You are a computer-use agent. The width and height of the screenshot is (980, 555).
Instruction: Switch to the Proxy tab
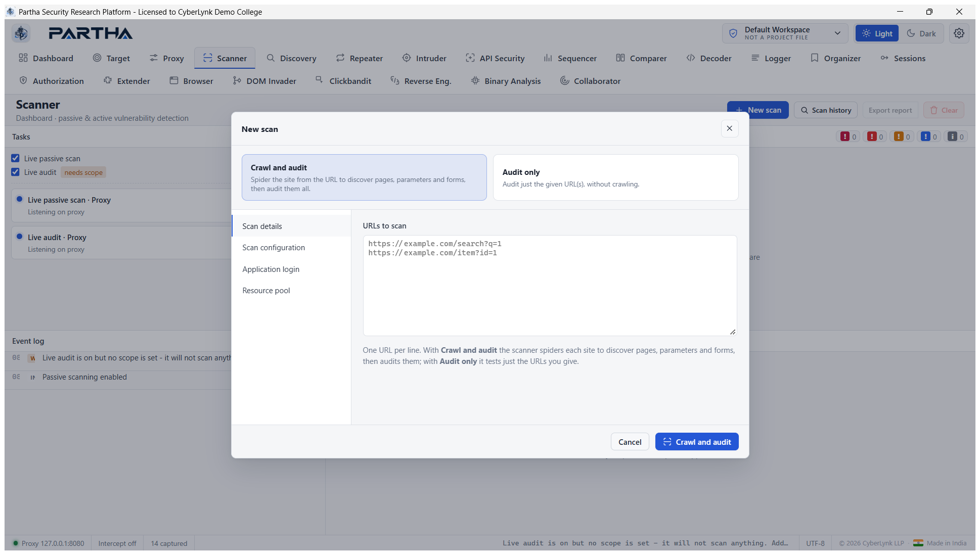click(x=167, y=58)
